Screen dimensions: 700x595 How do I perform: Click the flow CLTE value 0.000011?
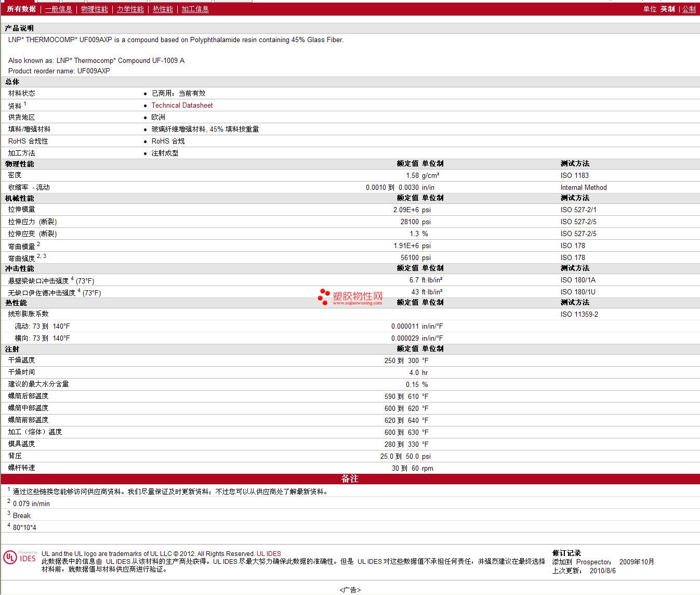pos(405,326)
